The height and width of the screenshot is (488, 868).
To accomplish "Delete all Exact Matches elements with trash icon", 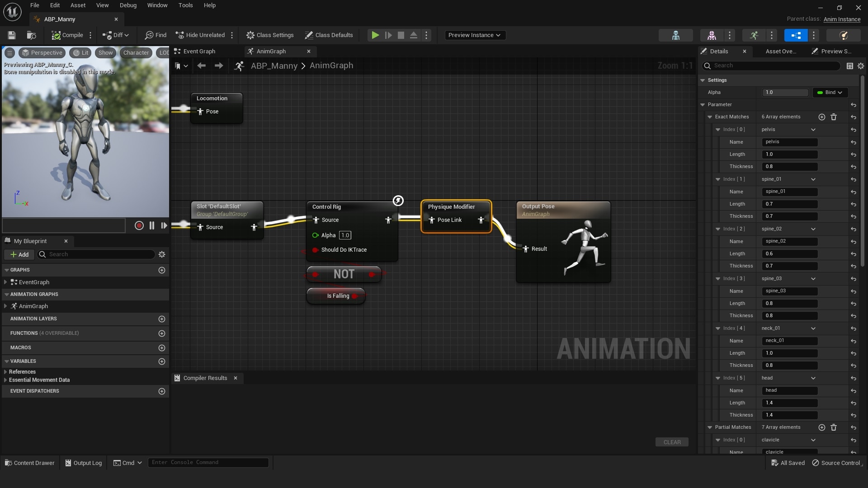I will [834, 117].
